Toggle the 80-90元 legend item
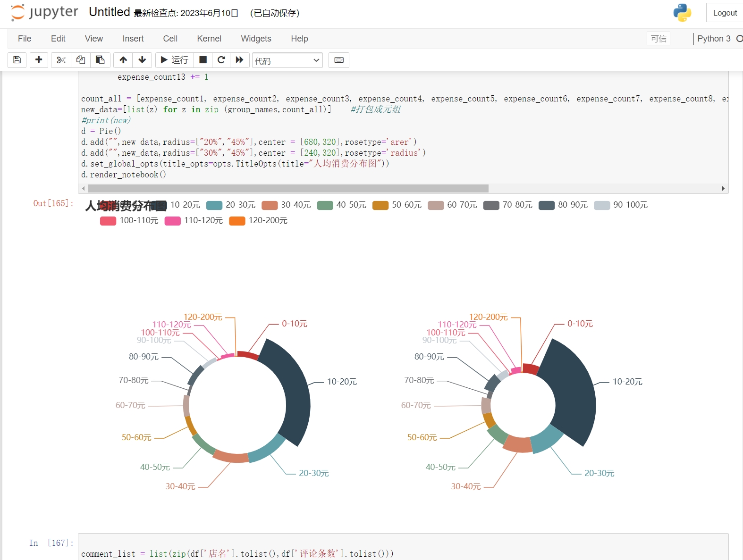 pyautogui.click(x=564, y=205)
